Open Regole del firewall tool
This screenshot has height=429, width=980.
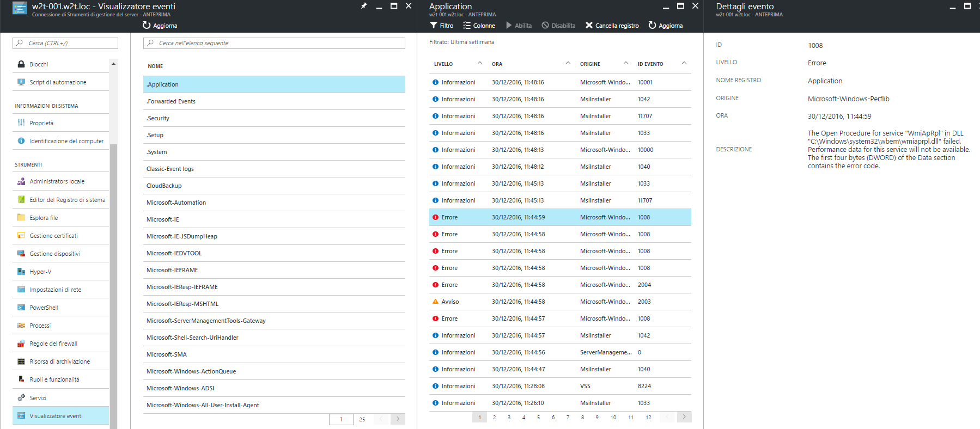(53, 344)
